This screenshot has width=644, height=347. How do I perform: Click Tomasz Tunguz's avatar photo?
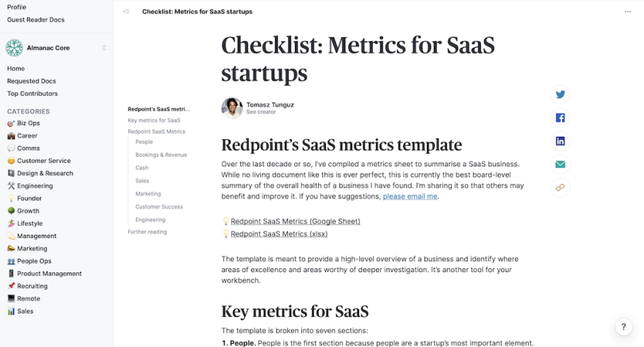coord(231,108)
